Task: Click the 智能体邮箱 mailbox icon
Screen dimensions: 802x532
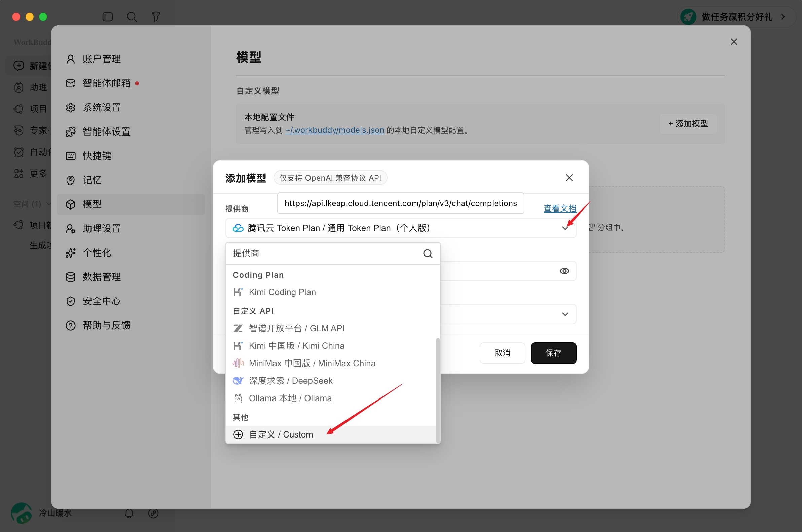Action: (70, 83)
